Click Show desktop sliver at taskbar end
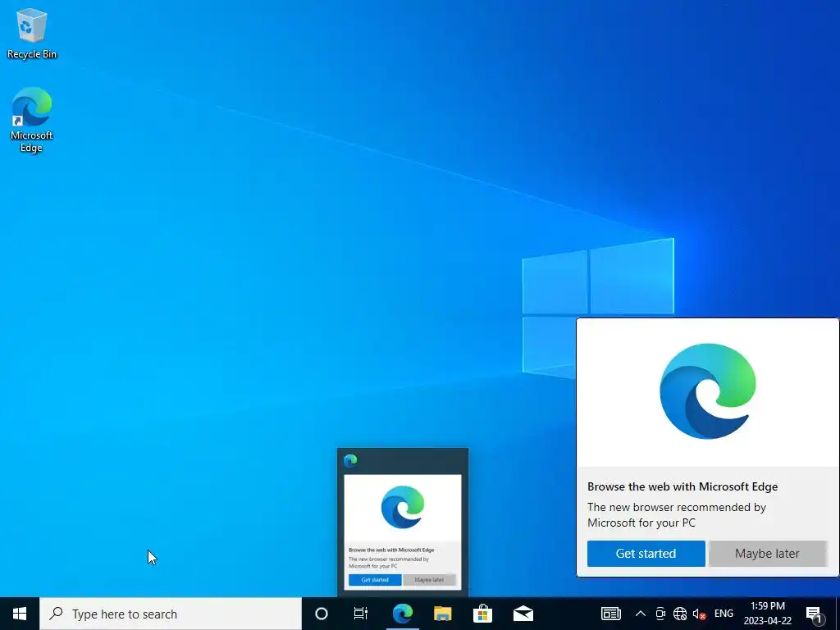Screen dimensions: 840x630 click(x=838, y=614)
